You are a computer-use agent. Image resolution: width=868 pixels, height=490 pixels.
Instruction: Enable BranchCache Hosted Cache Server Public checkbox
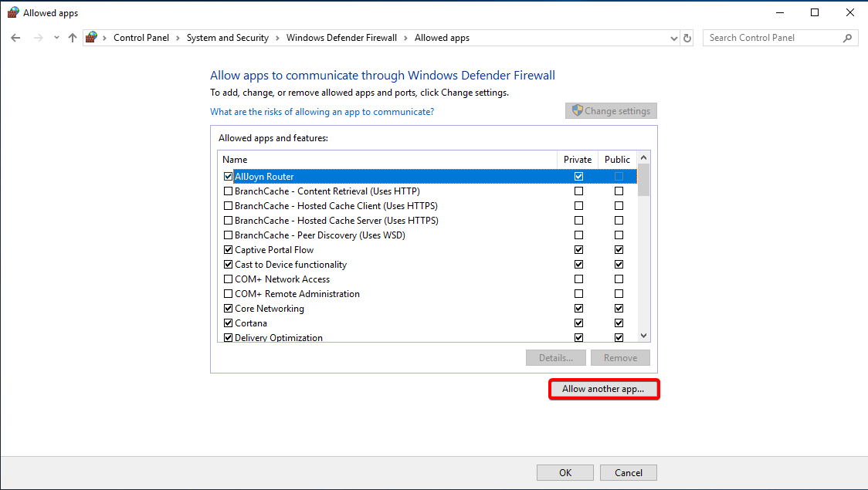tap(619, 221)
